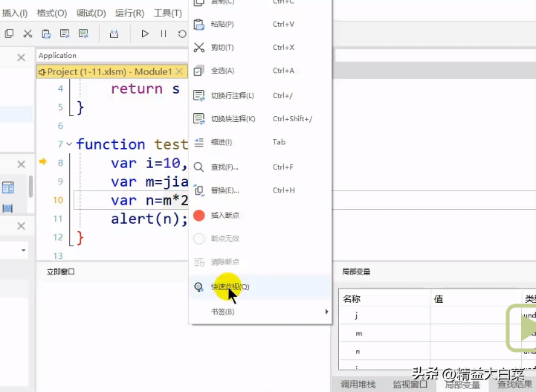Click the clipboard icon beside 粘贴(P)
536x392 pixels.
pos(199,25)
